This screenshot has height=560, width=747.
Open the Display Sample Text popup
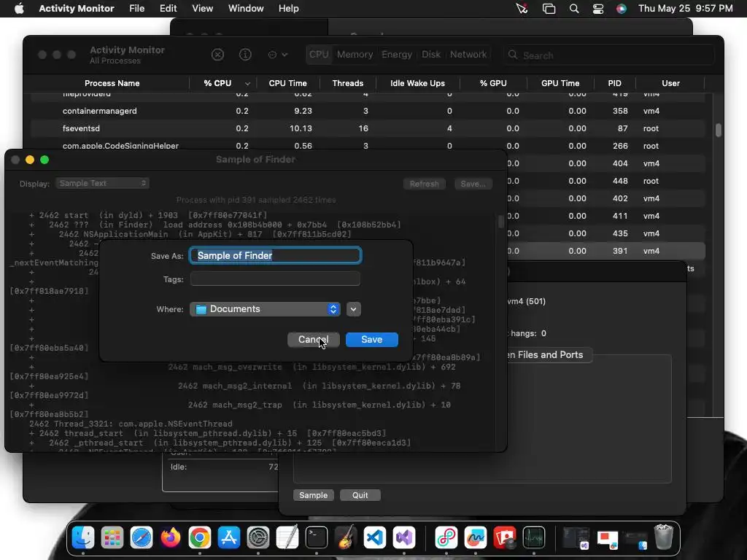pos(102,183)
